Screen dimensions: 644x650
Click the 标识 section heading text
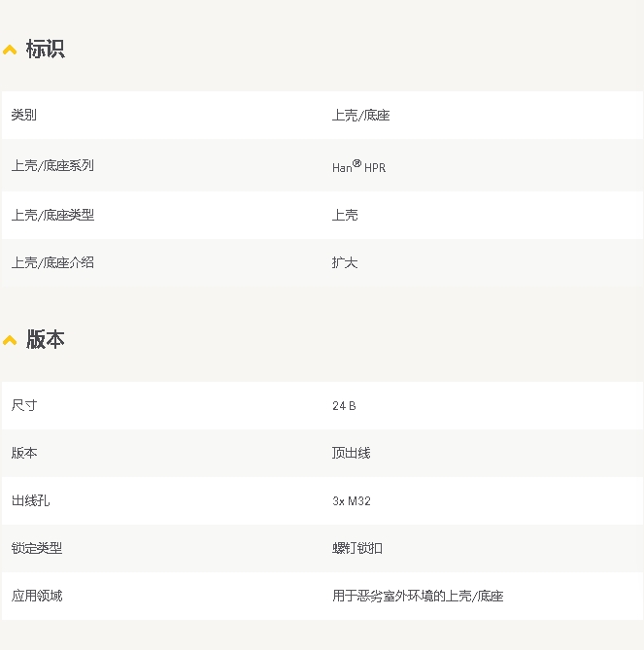tap(45, 49)
